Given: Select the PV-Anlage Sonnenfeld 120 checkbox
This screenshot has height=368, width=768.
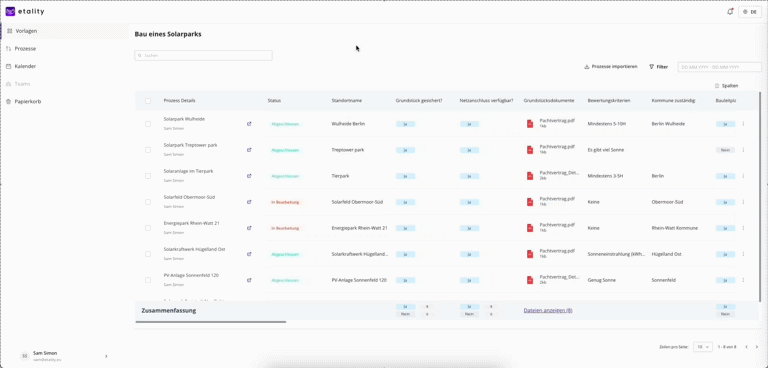Looking at the screenshot, I should [x=148, y=280].
